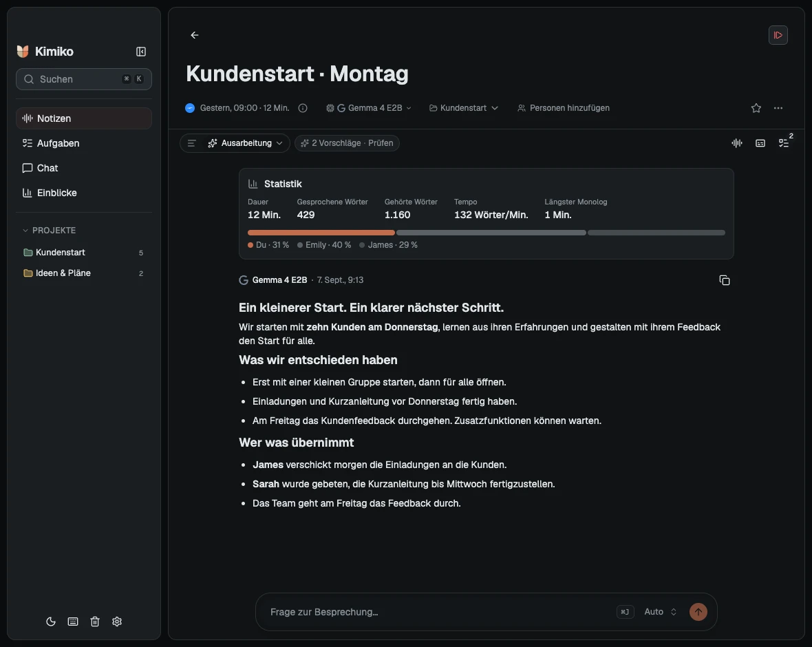Toggle dark mode moon icon
Image resolution: width=812 pixels, height=647 pixels.
(51, 622)
